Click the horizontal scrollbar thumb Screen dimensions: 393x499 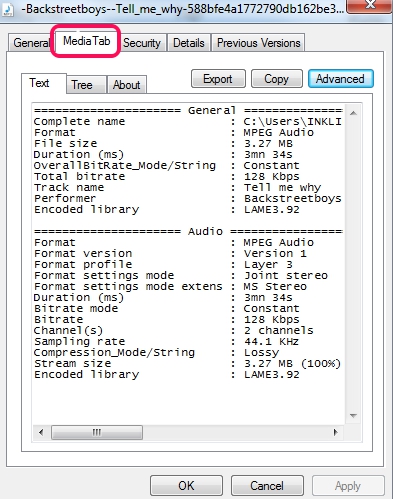coord(97,432)
